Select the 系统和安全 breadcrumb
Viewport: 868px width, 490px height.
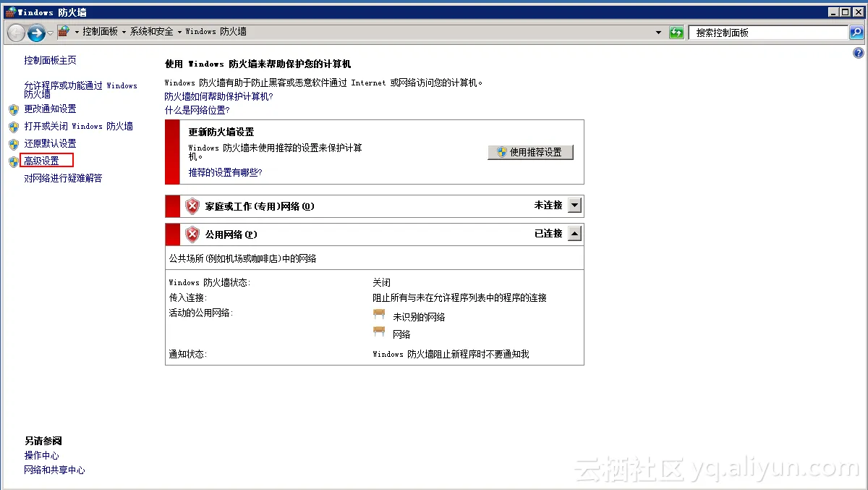[x=152, y=32]
